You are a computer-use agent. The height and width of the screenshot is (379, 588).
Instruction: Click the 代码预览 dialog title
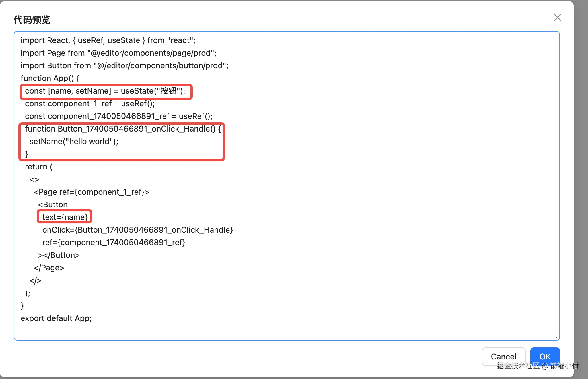tap(32, 20)
